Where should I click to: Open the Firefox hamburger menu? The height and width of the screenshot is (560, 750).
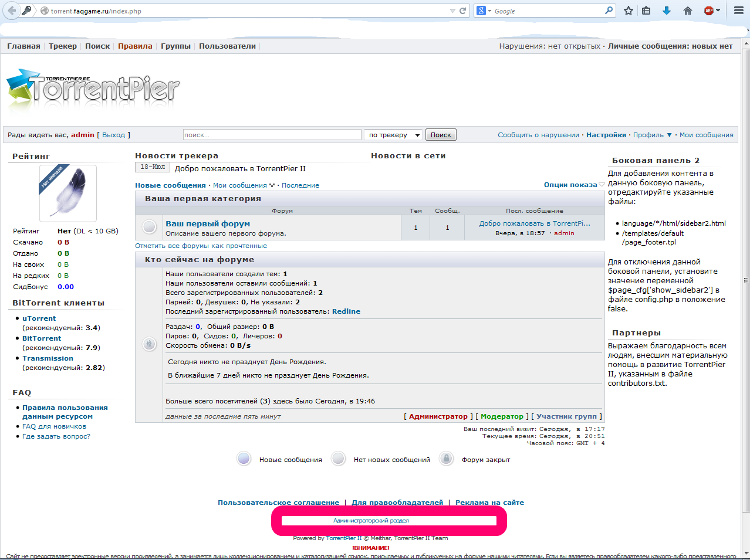[739, 11]
